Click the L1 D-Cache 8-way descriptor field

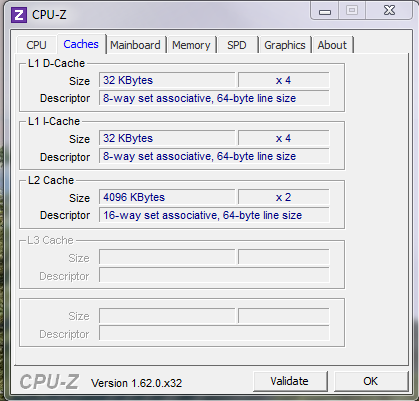point(214,98)
